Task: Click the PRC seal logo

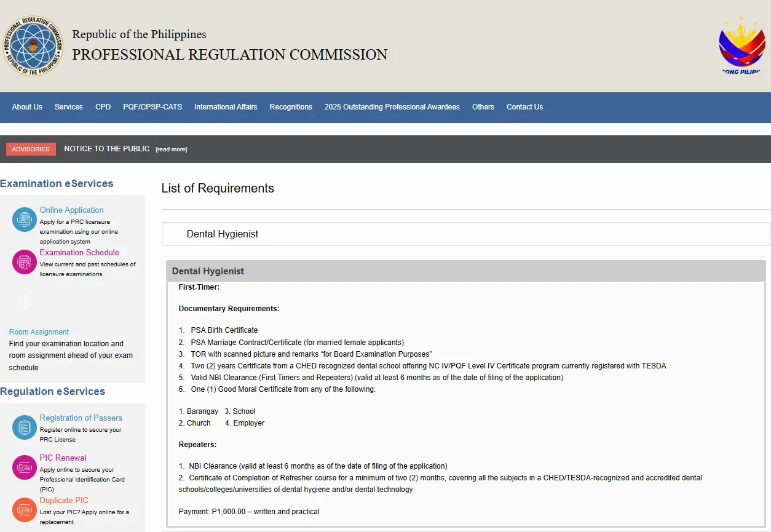Action: tap(32, 46)
